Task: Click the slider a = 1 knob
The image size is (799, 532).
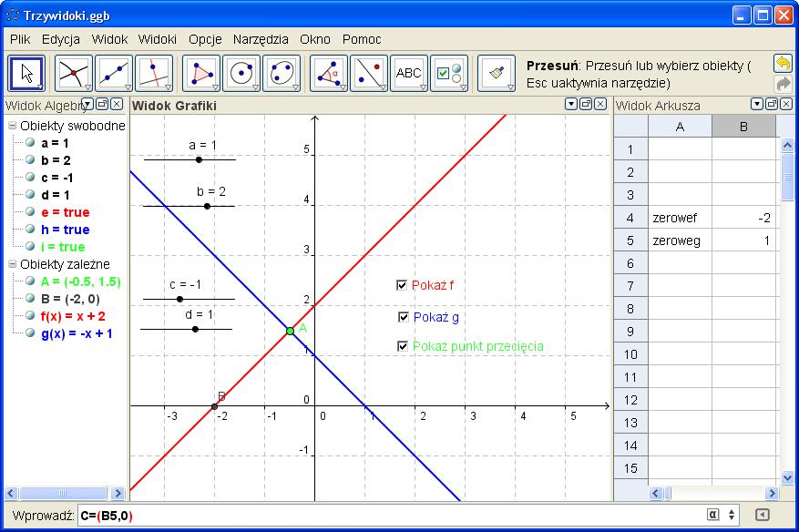Action: [x=199, y=160]
